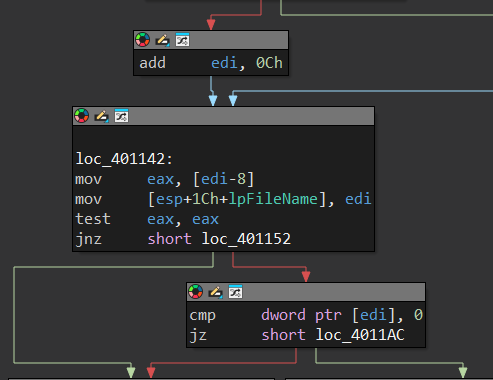
Task: Select title bar of cmp/jz node
Action: pyautogui.click(x=306, y=292)
